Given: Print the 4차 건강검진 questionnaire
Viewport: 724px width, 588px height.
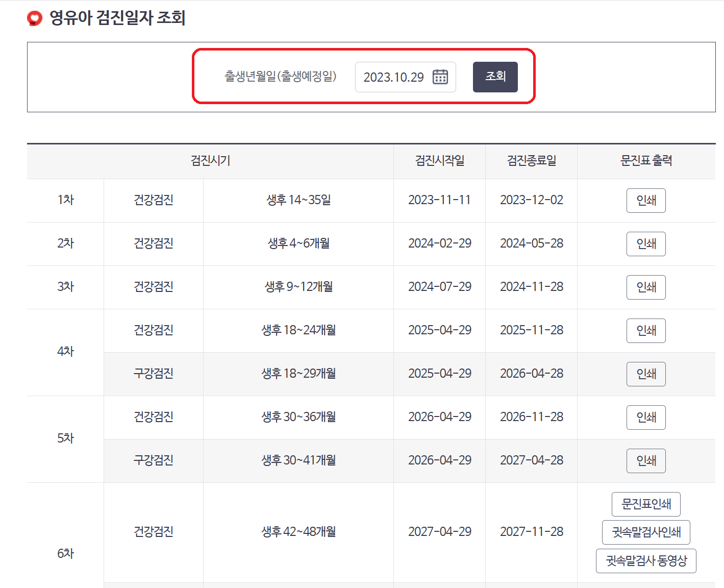Looking at the screenshot, I should pos(645,330).
